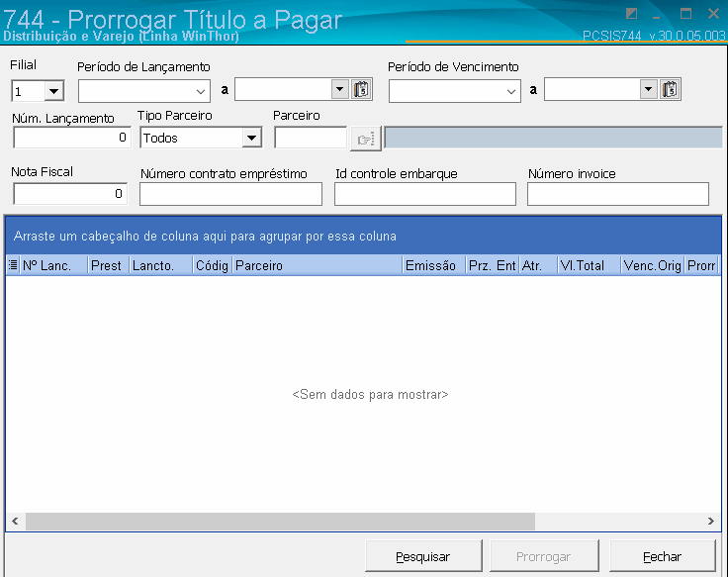
Task: Click the horizontal scrollbar left arrow
Action: (15, 521)
